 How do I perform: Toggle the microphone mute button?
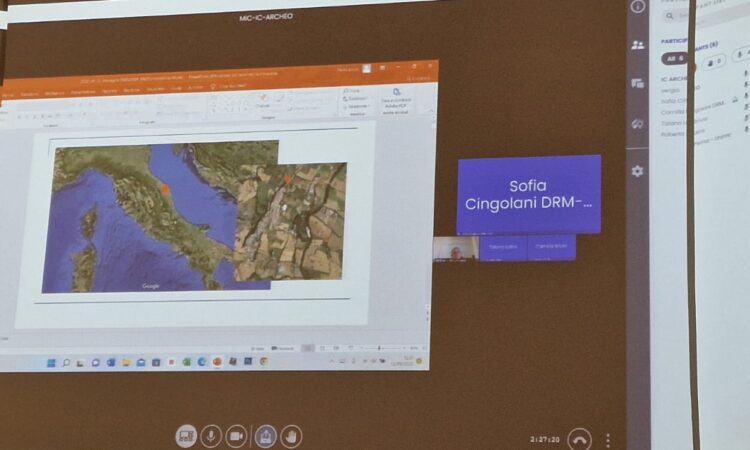coord(211,436)
